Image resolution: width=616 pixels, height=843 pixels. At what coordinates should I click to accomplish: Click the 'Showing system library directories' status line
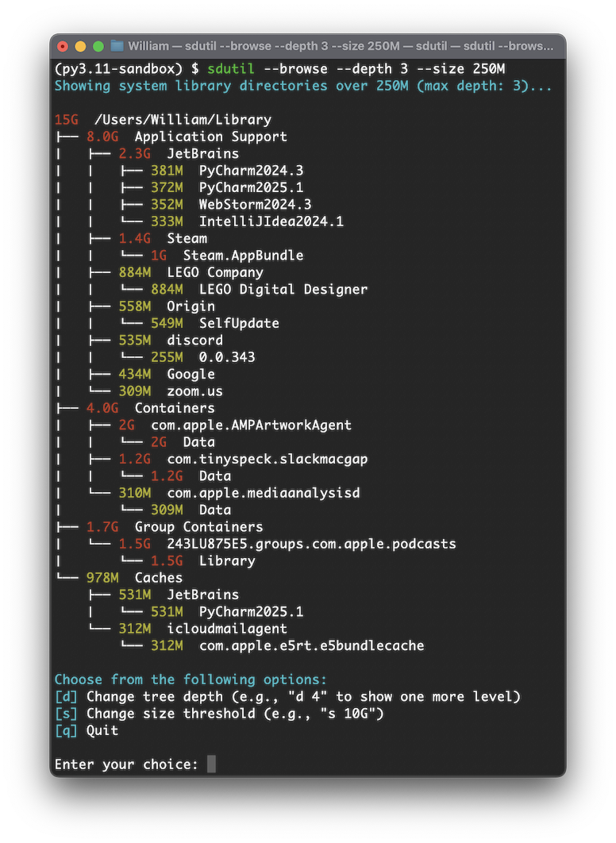[x=303, y=86]
